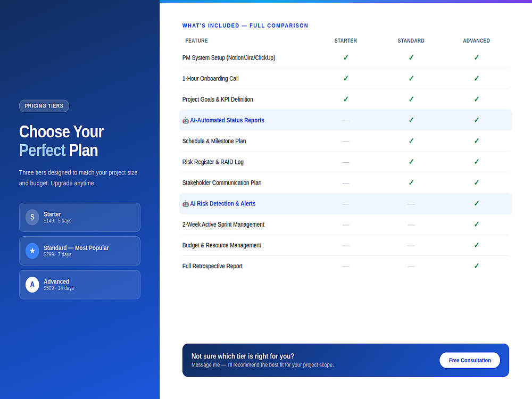
Task: Click Advanced checkmark for 1-Hour Onboarding Call
Action: pyautogui.click(x=476, y=78)
